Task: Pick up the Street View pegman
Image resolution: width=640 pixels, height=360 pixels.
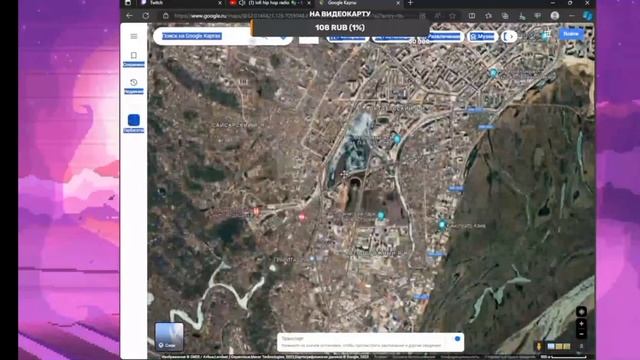Action: coord(539,346)
